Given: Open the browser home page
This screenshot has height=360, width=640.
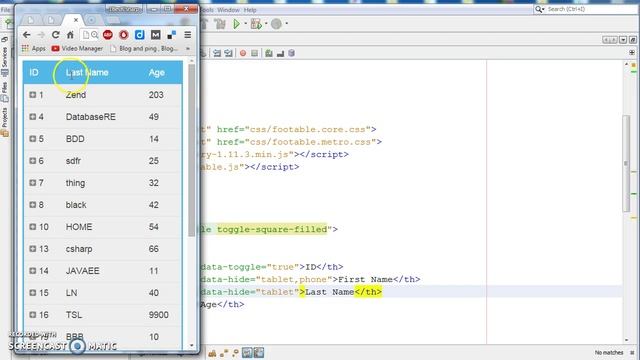Looking at the screenshot, I should (70, 35).
